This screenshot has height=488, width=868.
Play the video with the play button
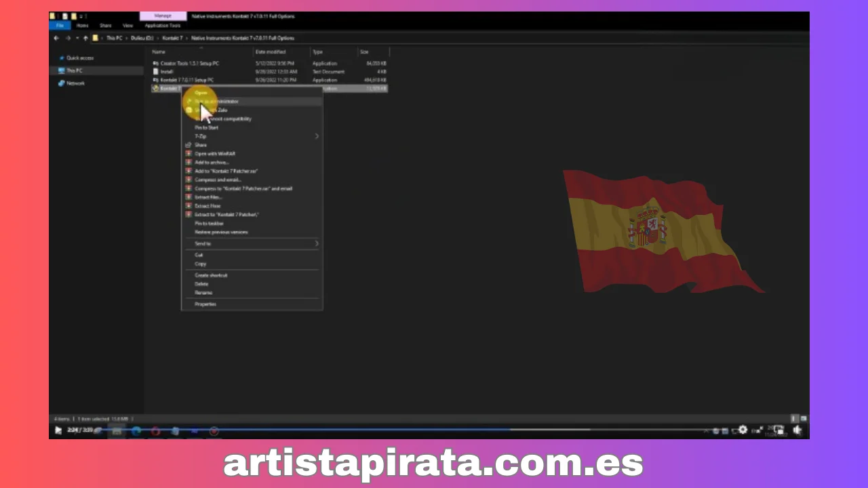pos(58,430)
